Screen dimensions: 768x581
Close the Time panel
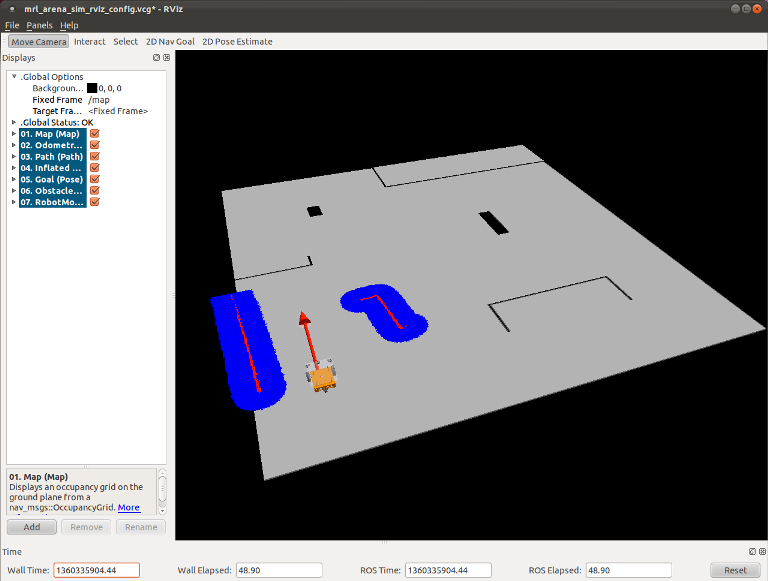click(x=761, y=551)
